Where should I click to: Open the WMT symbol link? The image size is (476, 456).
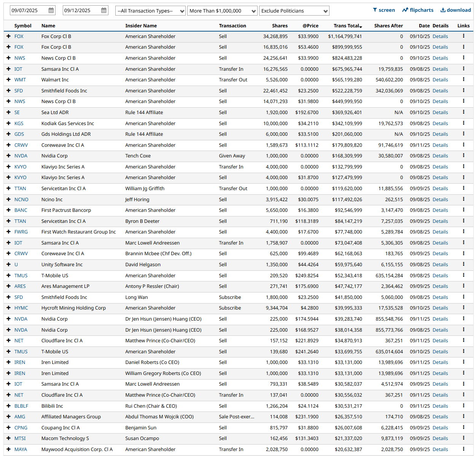coord(20,79)
